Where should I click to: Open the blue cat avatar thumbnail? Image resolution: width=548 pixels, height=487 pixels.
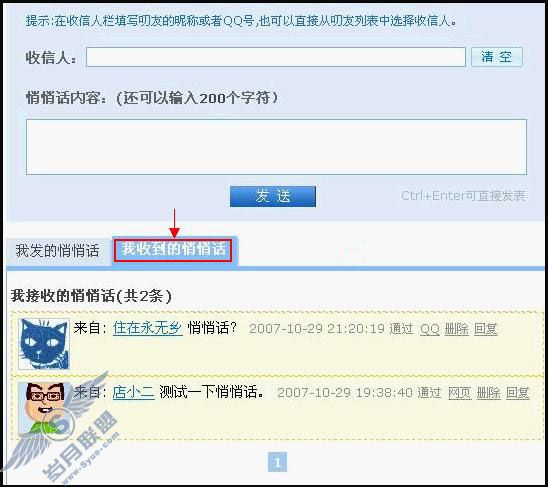[x=44, y=344]
